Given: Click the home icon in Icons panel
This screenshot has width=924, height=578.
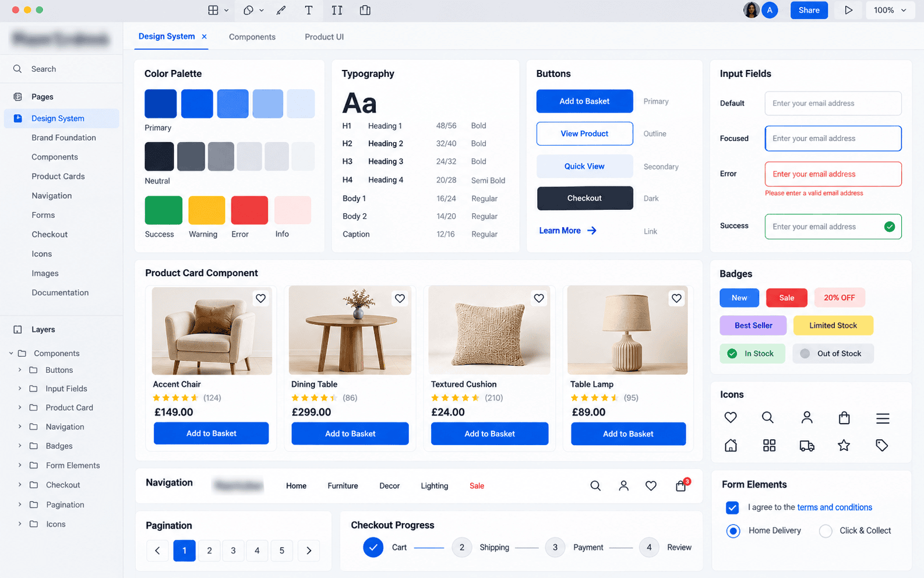Looking at the screenshot, I should click(x=731, y=446).
